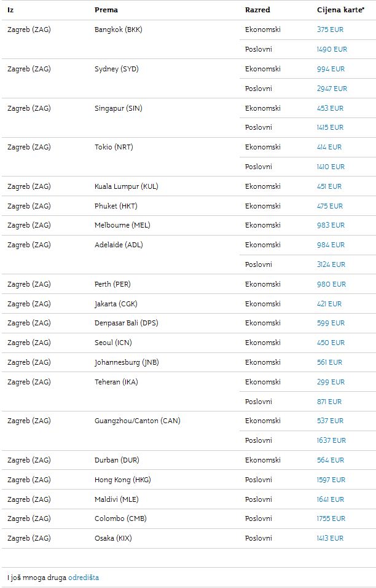
Task: Open the 375 EUR Bangkok economy fare
Action: tap(330, 30)
